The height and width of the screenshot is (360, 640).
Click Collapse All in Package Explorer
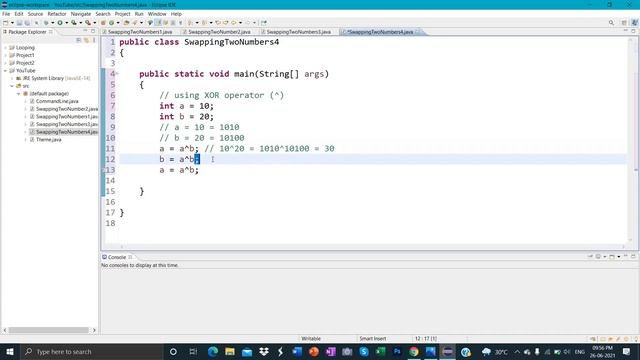pyautogui.click(x=78, y=40)
